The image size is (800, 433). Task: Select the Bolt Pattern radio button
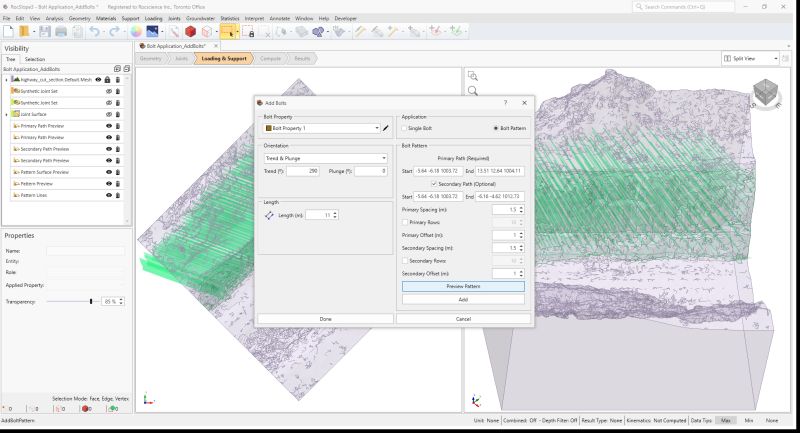click(496, 128)
